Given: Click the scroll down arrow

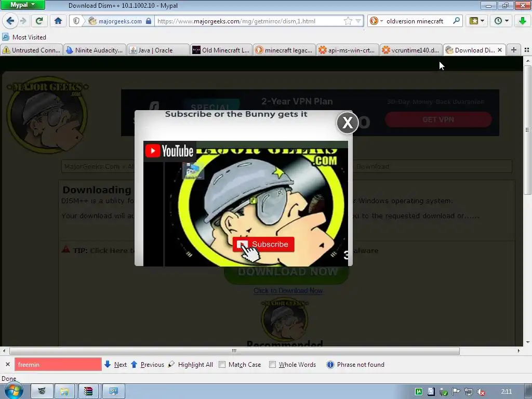Looking at the screenshot, I should pyautogui.click(x=528, y=342).
